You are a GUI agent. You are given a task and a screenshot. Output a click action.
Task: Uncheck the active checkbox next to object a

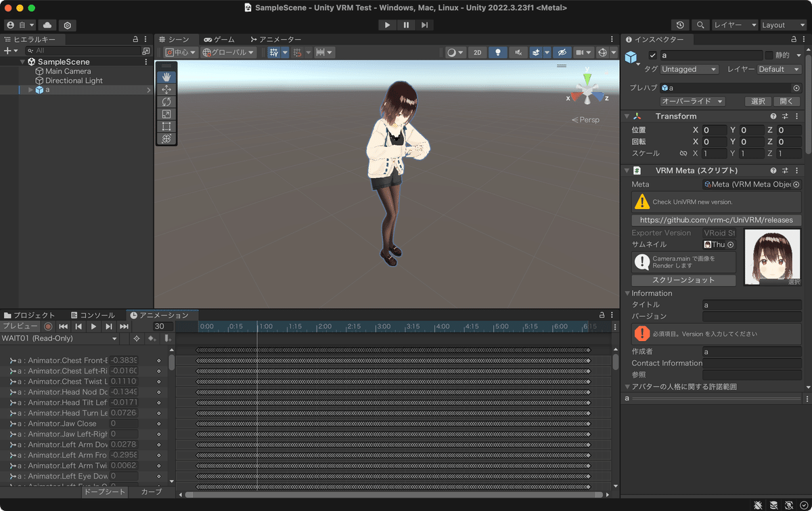(x=653, y=55)
